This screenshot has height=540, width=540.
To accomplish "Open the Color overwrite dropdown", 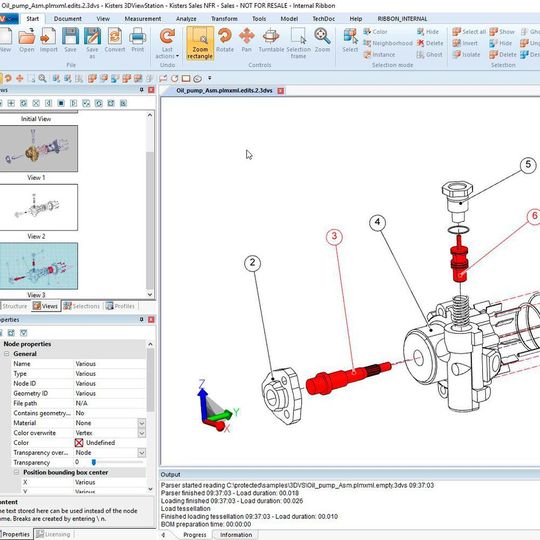I will 142,433.
